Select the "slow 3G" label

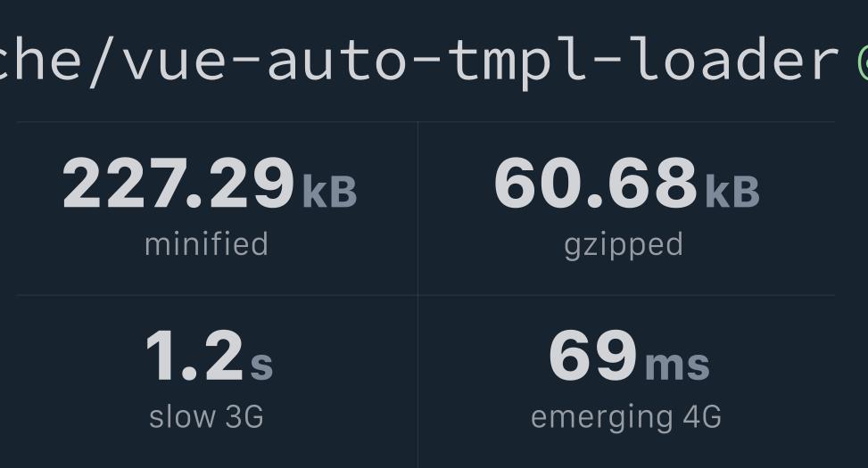pos(206,416)
